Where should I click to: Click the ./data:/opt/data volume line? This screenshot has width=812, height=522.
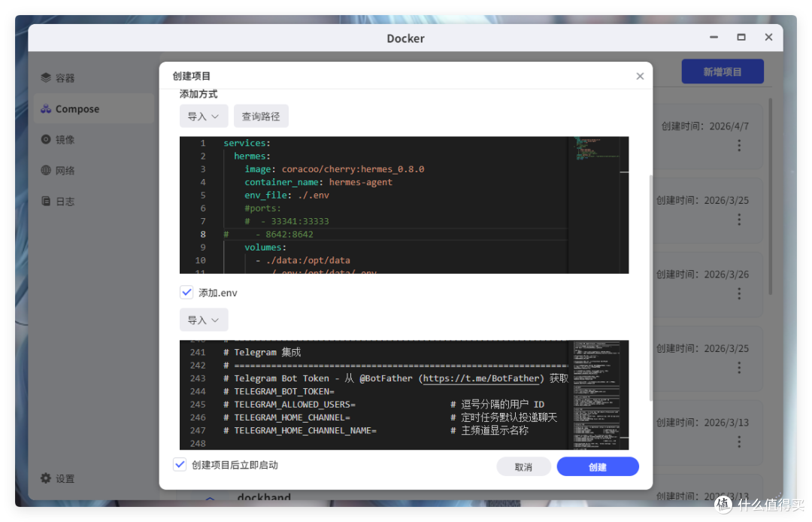click(303, 260)
